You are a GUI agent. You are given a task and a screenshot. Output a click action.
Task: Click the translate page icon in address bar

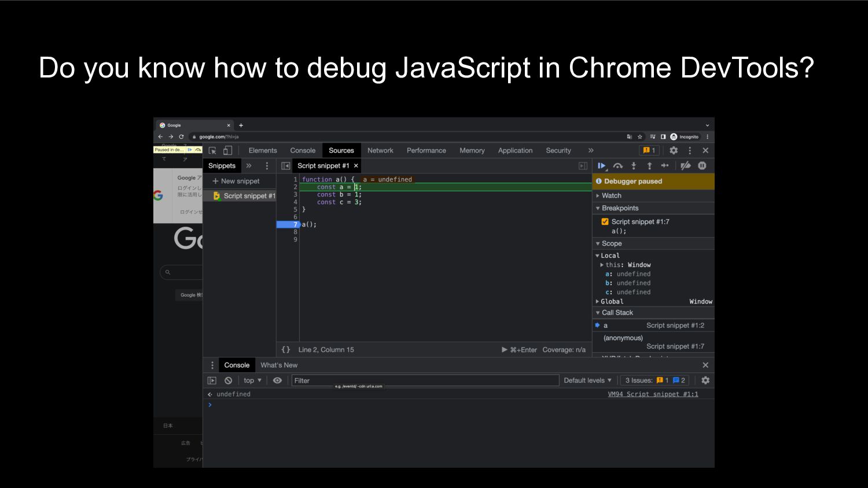click(x=630, y=137)
